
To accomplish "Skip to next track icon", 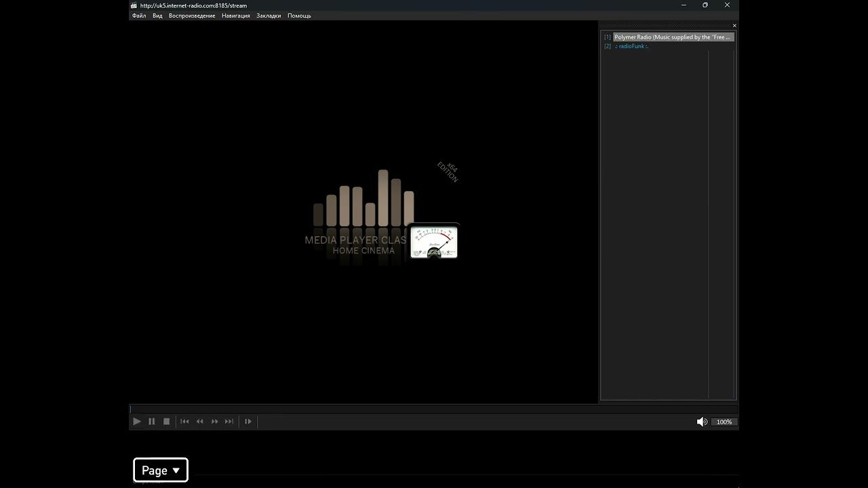I will (x=229, y=422).
